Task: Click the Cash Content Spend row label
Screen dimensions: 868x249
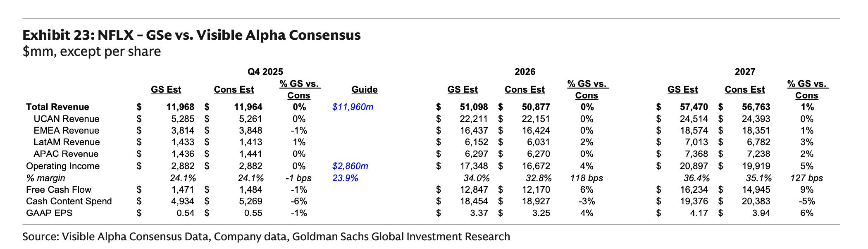Action: (x=69, y=201)
